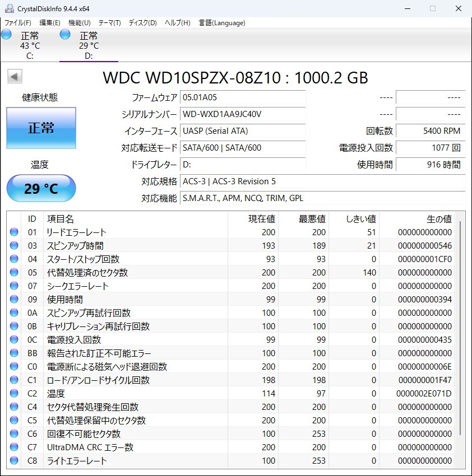The height and width of the screenshot is (476, 472).
Task: Click the 29 °C temperature button
Action: pos(41,188)
